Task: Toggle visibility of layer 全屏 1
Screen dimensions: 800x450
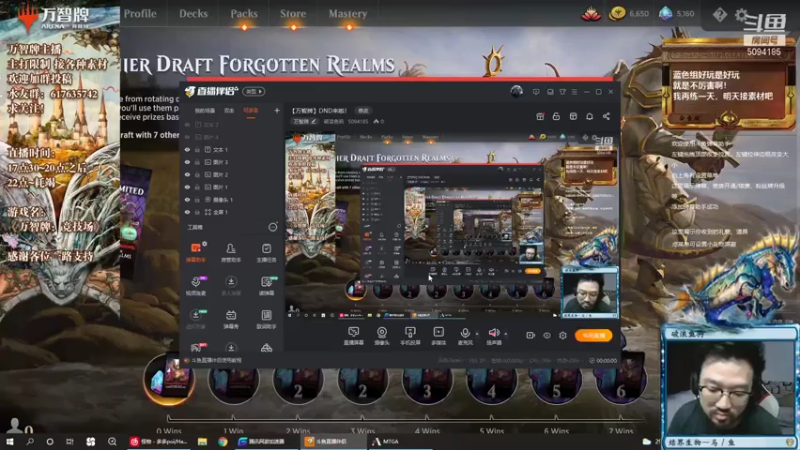Action: click(x=187, y=212)
